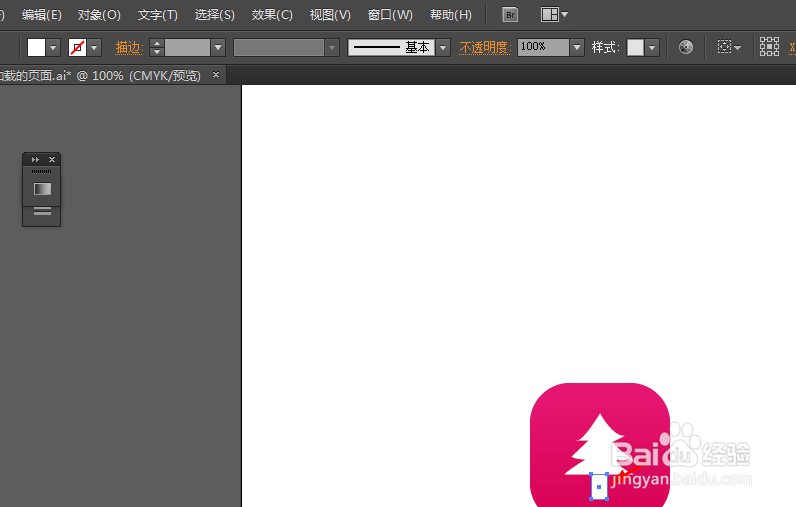Open the gradient panel icon
The height and width of the screenshot is (507, 796).
pyautogui.click(x=42, y=189)
